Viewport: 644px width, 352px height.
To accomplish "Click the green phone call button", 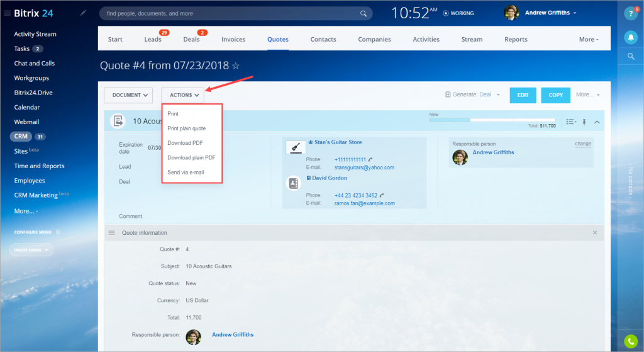I will (631, 341).
